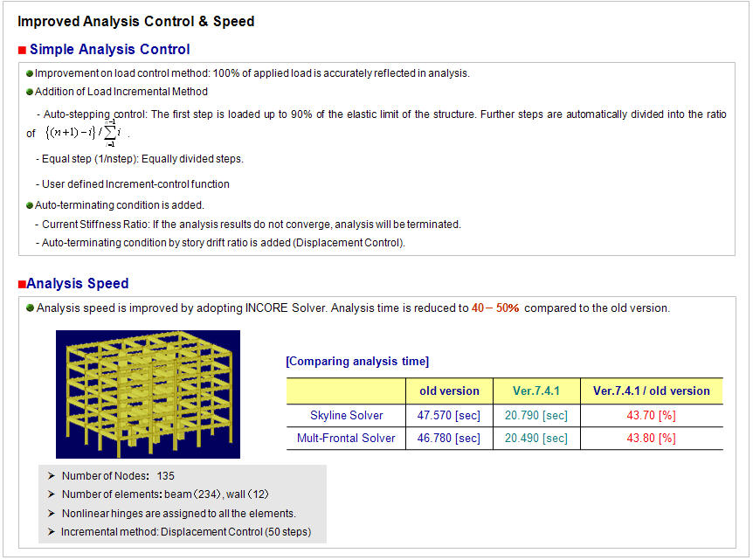The image size is (753, 560).
Task: Select the 'Ver.7.4.1' table column header
Action: coord(535,391)
